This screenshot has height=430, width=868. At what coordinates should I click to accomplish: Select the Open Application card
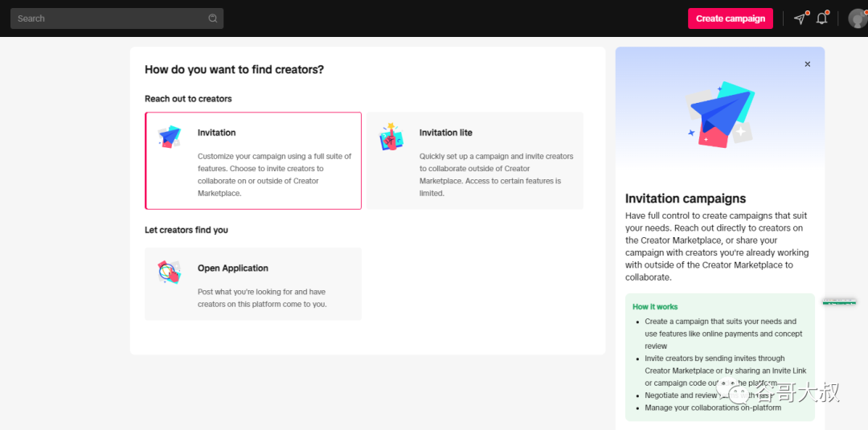(253, 284)
